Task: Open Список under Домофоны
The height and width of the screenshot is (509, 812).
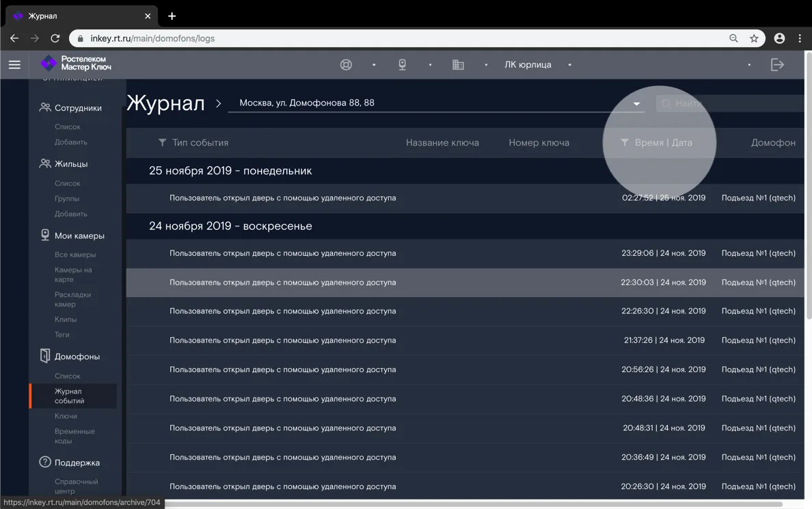Action: click(67, 376)
